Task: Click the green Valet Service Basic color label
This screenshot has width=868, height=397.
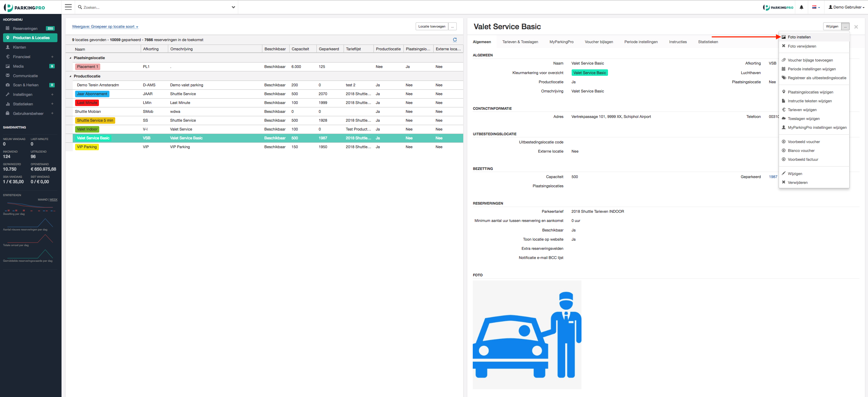Action: click(589, 73)
